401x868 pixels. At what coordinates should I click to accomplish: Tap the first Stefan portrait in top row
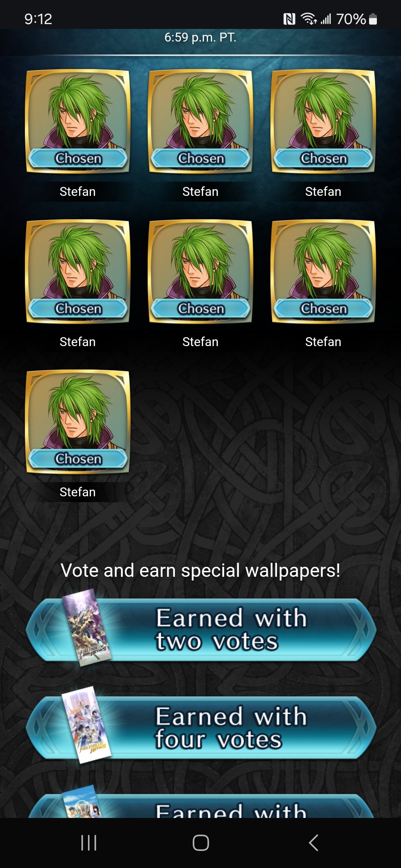(x=78, y=121)
